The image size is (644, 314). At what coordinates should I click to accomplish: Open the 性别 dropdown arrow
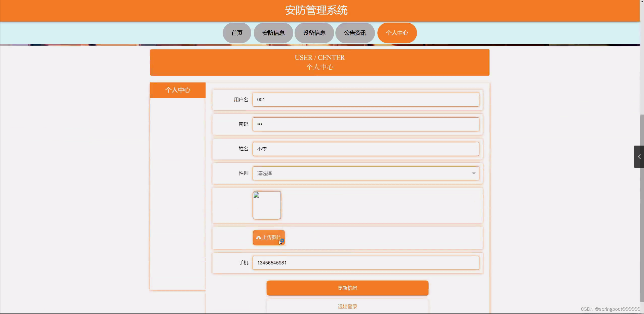point(473,173)
